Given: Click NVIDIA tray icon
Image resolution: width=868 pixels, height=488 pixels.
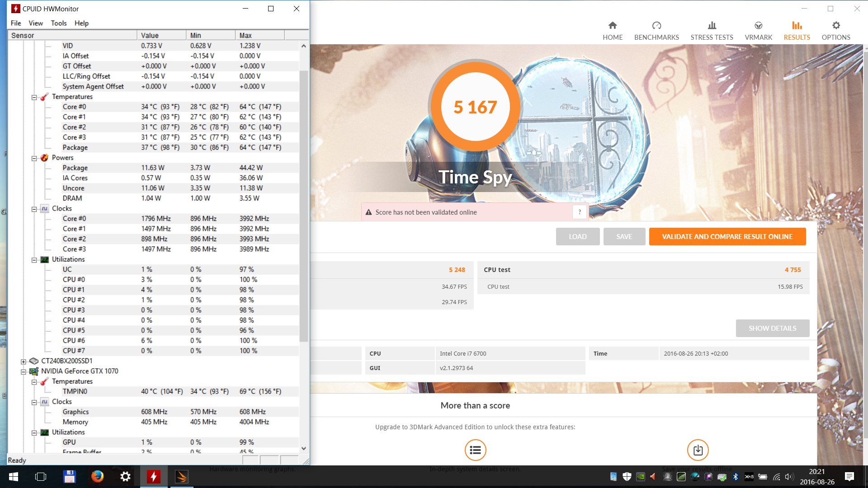Looking at the screenshot, I should pyautogui.click(x=641, y=477).
